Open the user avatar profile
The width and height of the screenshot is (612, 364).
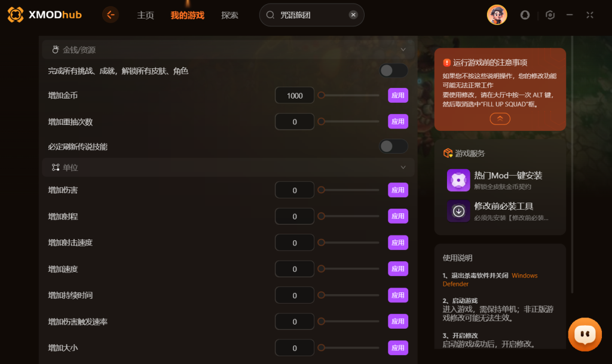pos(497,15)
